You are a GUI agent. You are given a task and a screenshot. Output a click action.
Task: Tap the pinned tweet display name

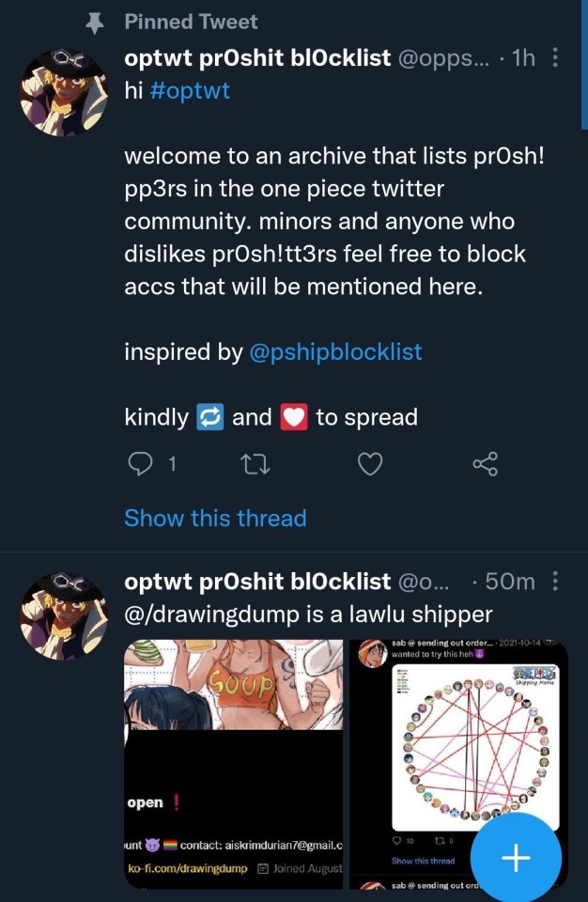[x=257, y=58]
